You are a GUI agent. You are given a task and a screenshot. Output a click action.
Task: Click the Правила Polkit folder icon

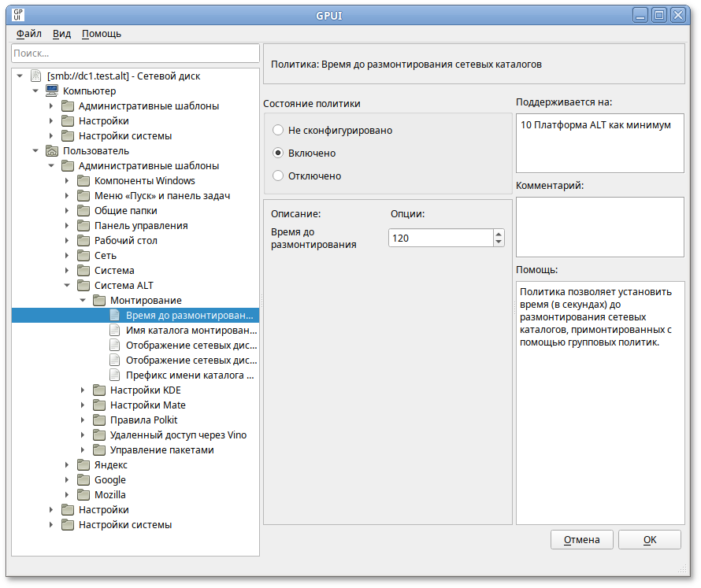point(98,420)
